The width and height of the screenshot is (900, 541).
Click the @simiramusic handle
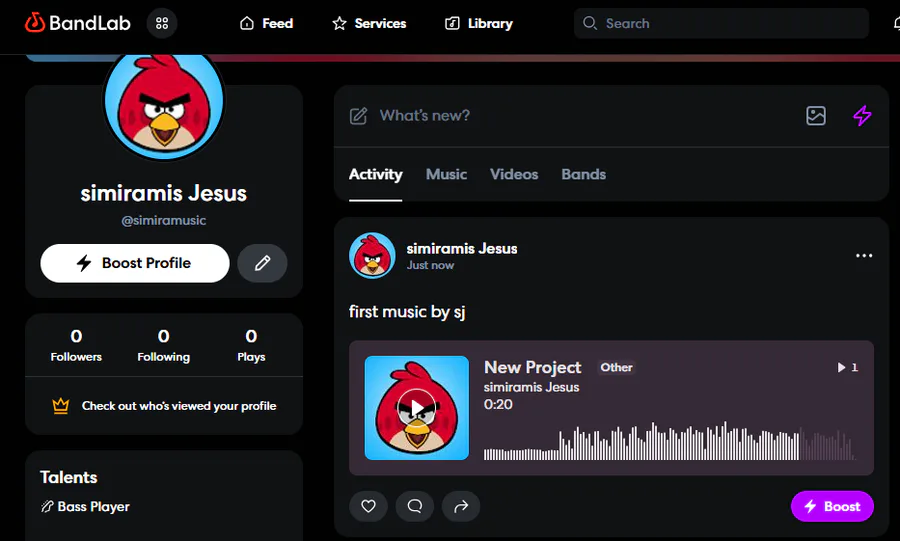click(x=164, y=220)
